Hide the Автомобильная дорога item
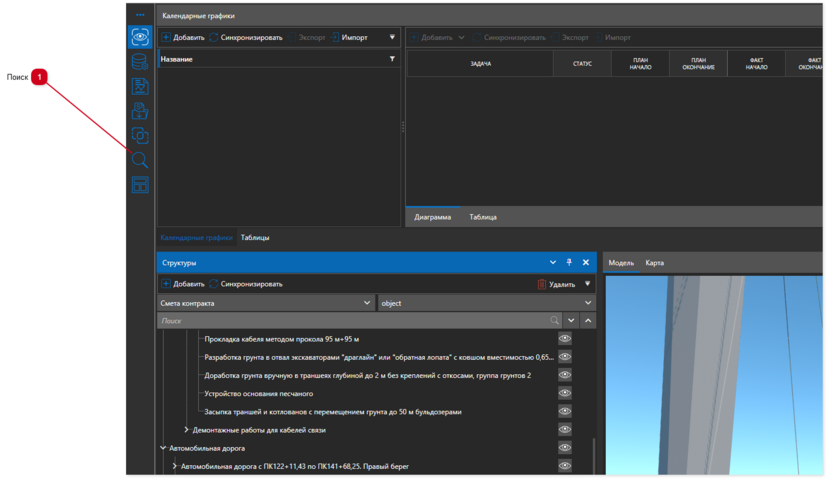The width and height of the screenshot is (828, 480). pyautogui.click(x=565, y=448)
